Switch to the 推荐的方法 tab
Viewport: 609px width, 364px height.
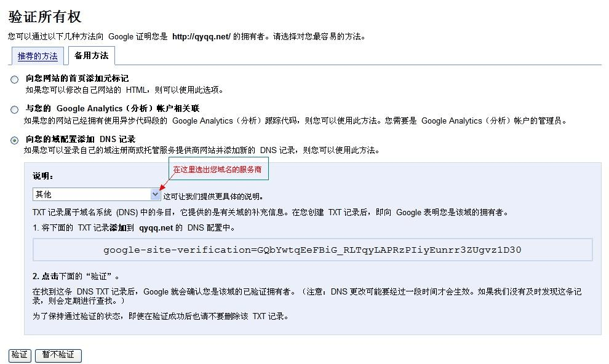tap(38, 56)
